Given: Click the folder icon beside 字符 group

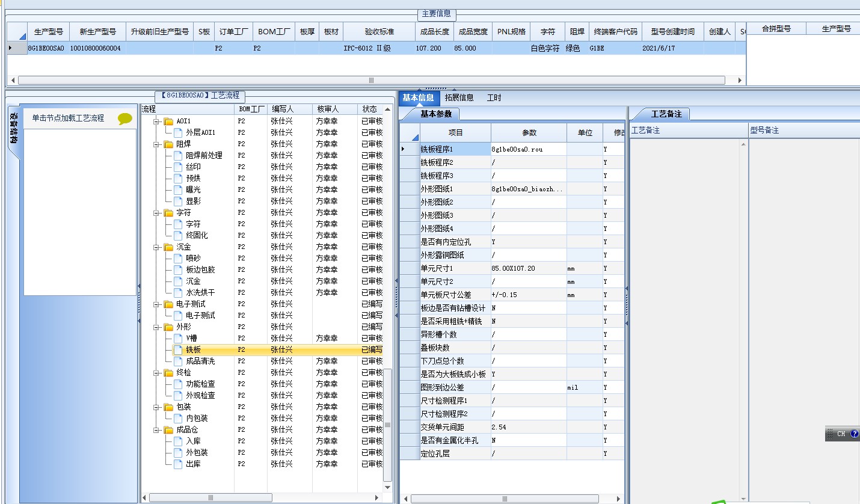Looking at the screenshot, I should [168, 212].
